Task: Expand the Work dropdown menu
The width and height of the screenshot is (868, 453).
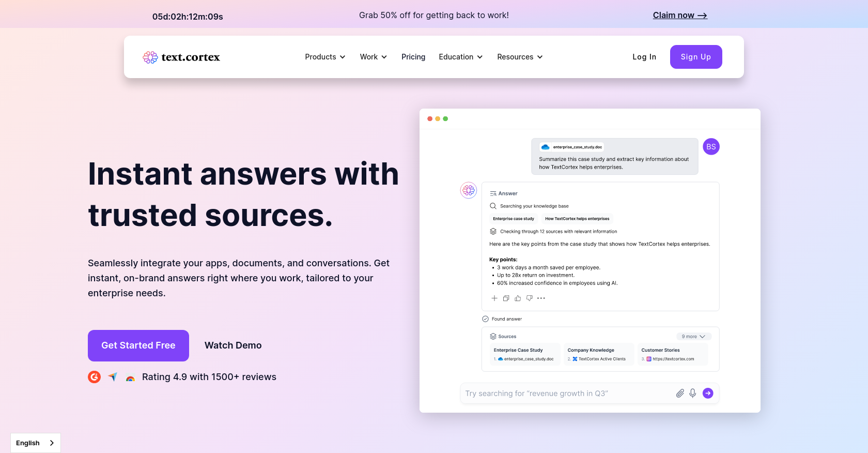Action: tap(374, 57)
